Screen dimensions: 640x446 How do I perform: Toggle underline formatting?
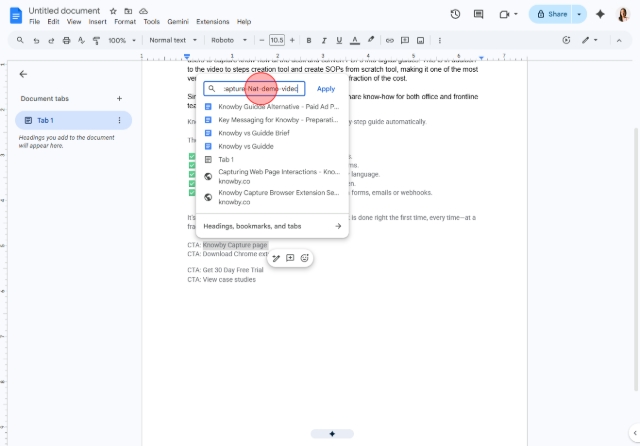[x=339, y=40]
